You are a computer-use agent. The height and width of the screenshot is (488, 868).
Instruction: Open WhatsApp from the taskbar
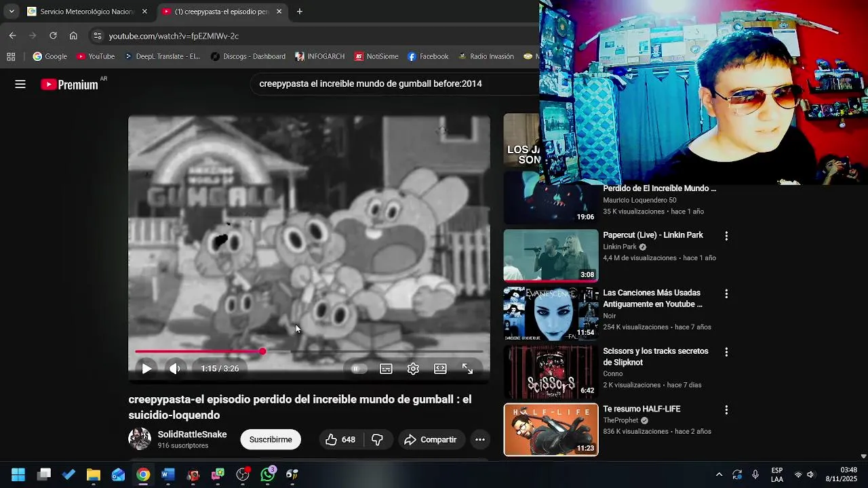pyautogui.click(x=268, y=474)
